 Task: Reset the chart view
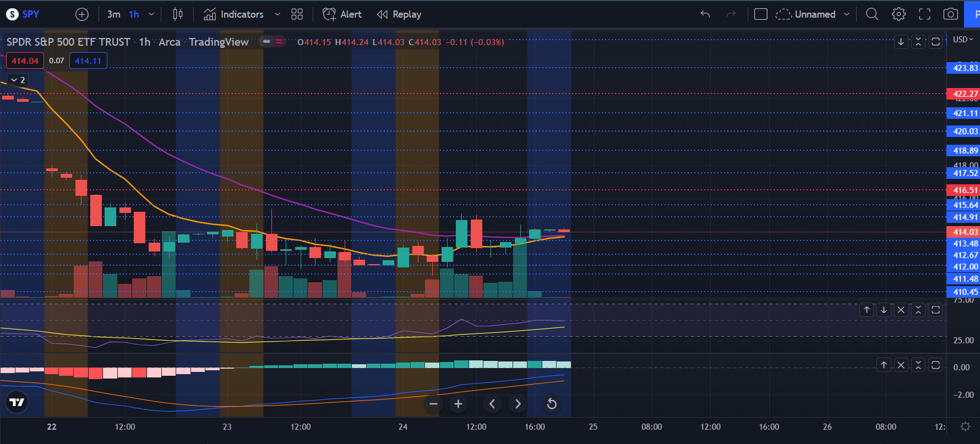tap(552, 404)
